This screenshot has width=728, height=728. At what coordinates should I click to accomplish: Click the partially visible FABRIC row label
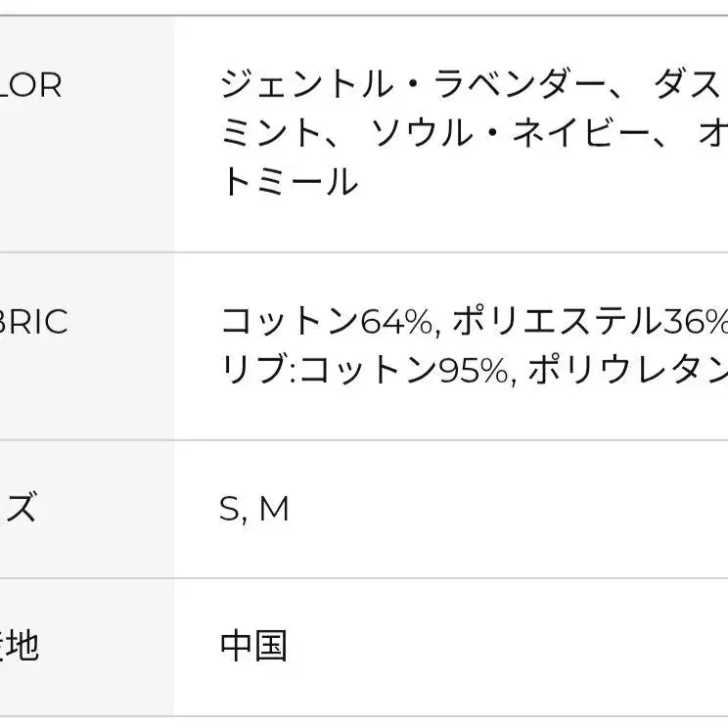click(x=33, y=322)
